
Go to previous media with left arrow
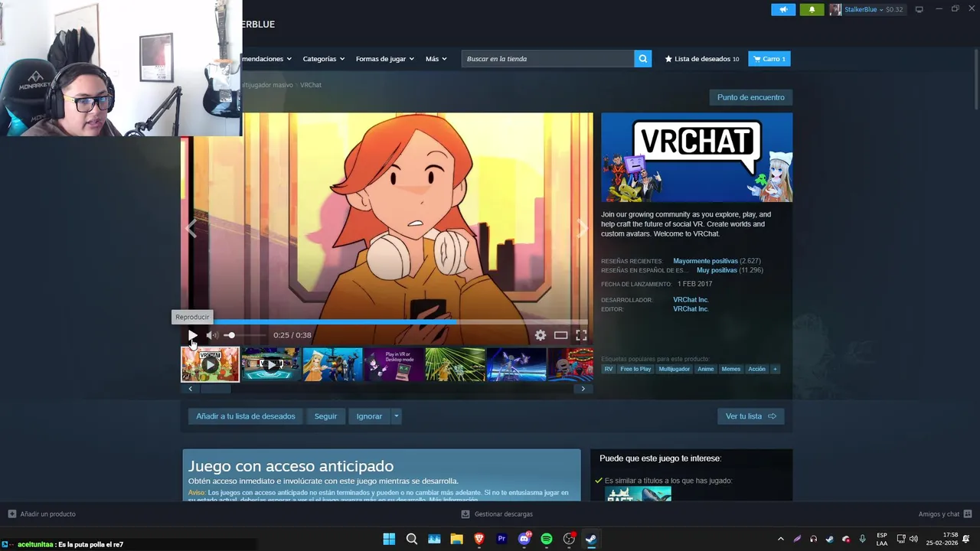click(191, 229)
